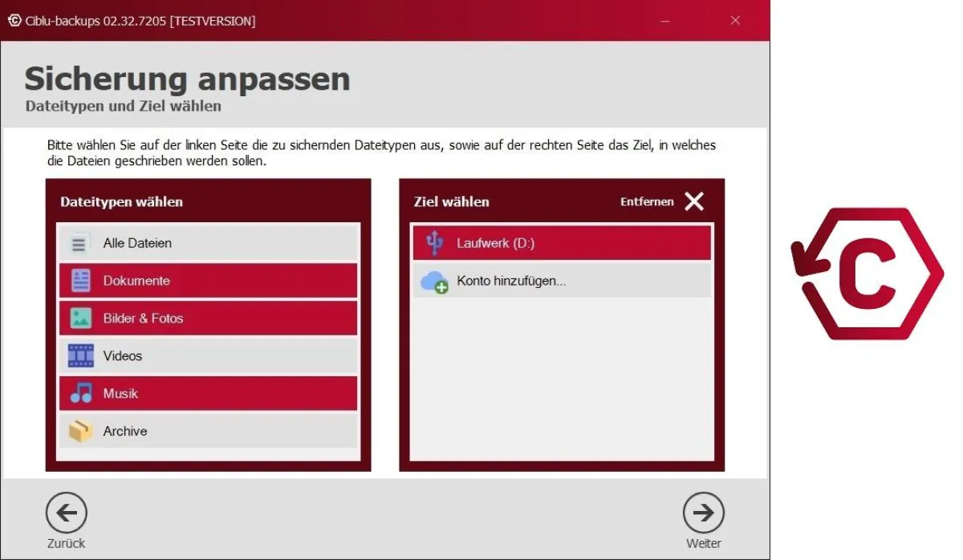Click the Archive box icon

80,431
